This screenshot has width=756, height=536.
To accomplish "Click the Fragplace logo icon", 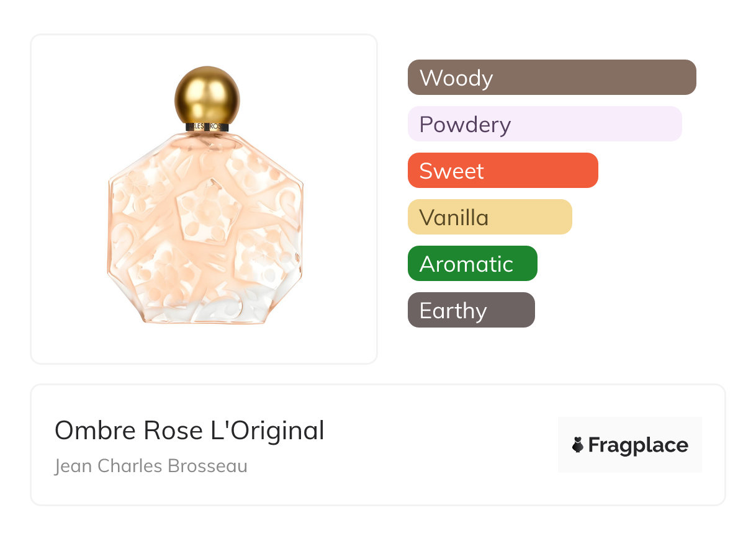I will pos(578,445).
